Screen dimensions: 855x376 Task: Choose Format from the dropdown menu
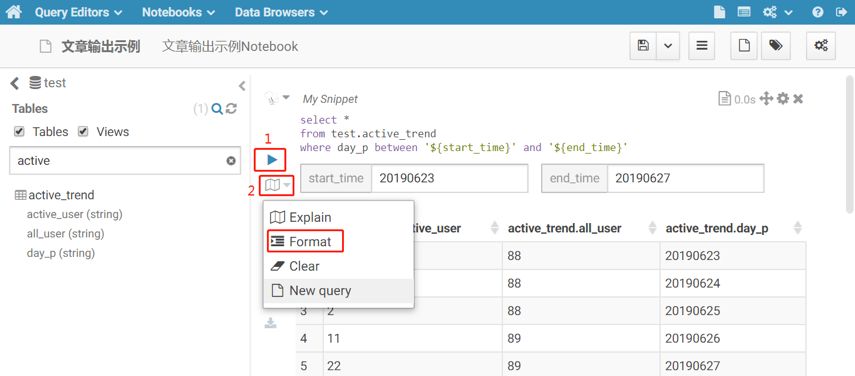pyautogui.click(x=338, y=241)
